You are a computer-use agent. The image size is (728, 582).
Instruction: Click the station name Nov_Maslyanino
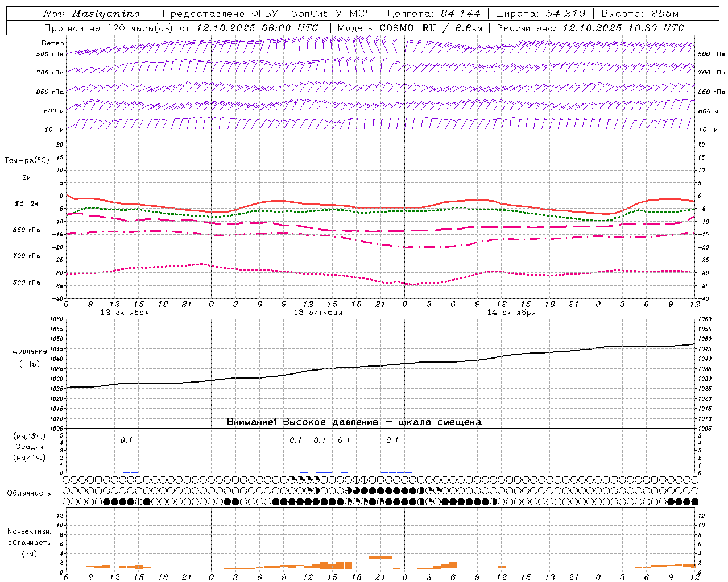[92, 14]
